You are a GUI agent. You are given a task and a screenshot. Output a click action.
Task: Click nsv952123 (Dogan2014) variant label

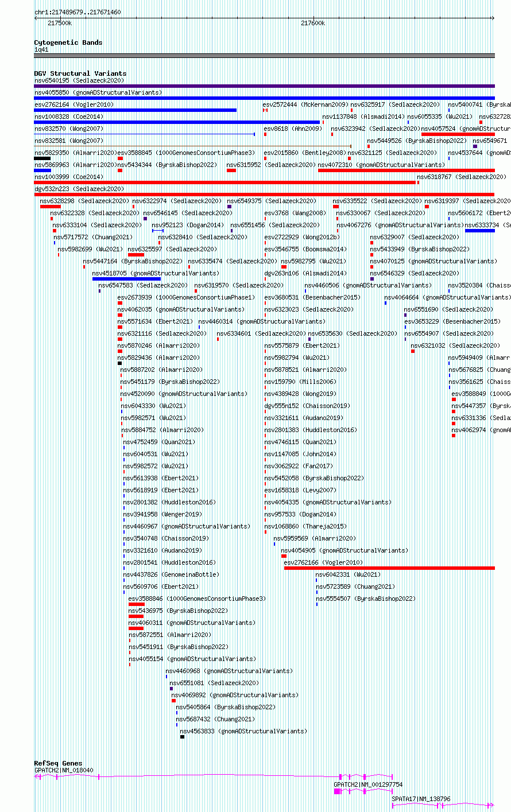point(188,225)
